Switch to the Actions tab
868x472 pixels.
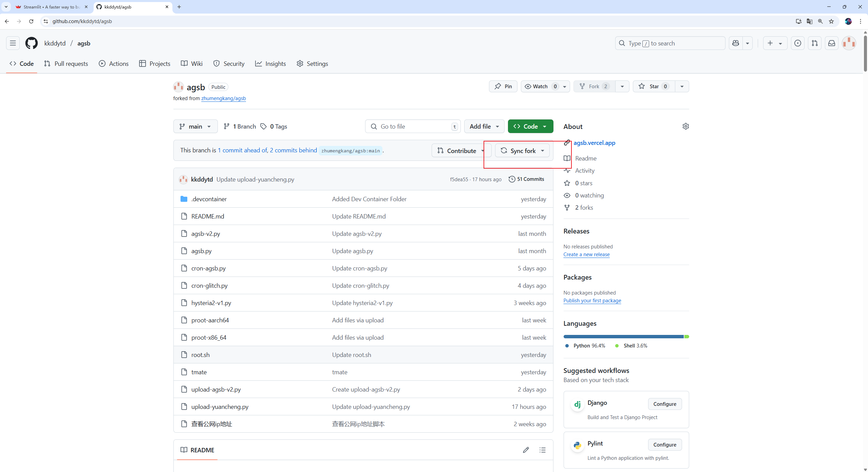click(x=114, y=63)
